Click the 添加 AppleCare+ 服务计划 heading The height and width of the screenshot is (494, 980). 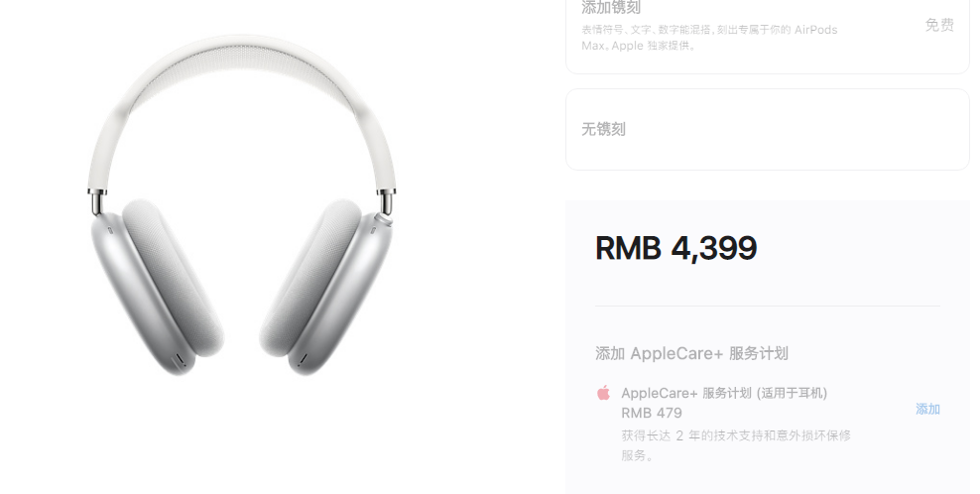click(x=691, y=353)
